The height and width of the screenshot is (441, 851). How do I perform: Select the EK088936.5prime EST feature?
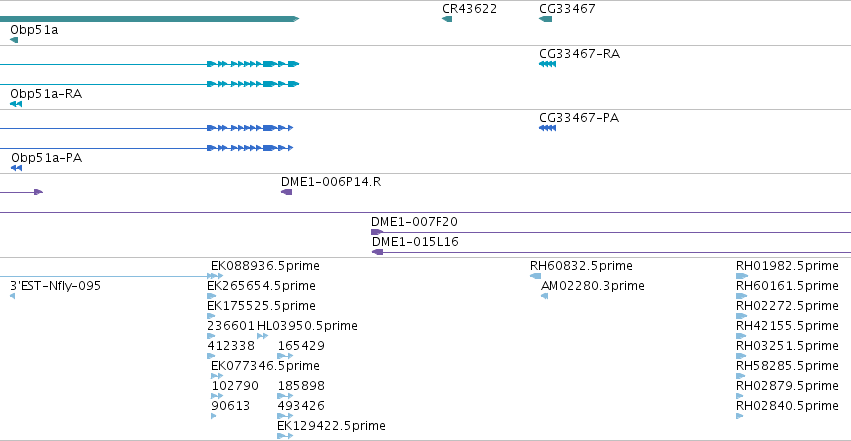pyautogui.click(x=215, y=276)
